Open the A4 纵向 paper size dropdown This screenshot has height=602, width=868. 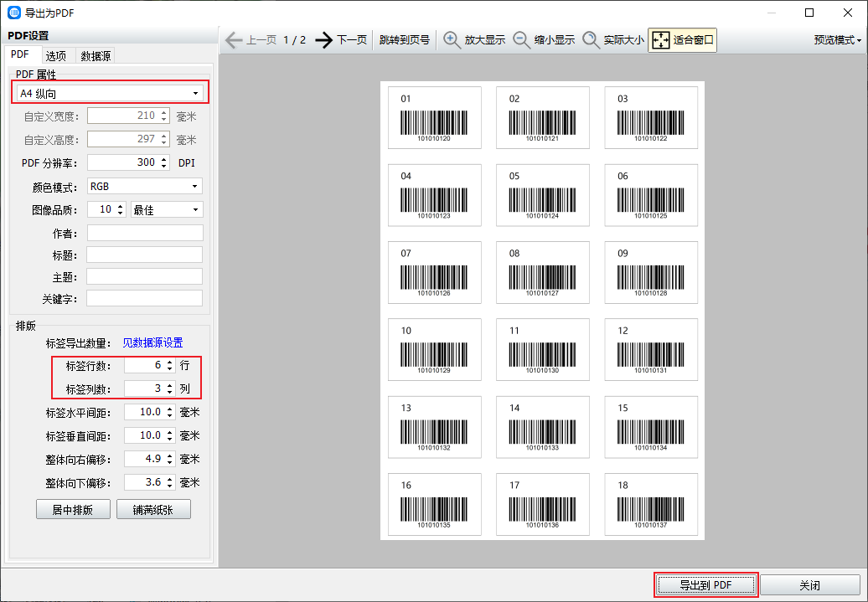pos(110,93)
